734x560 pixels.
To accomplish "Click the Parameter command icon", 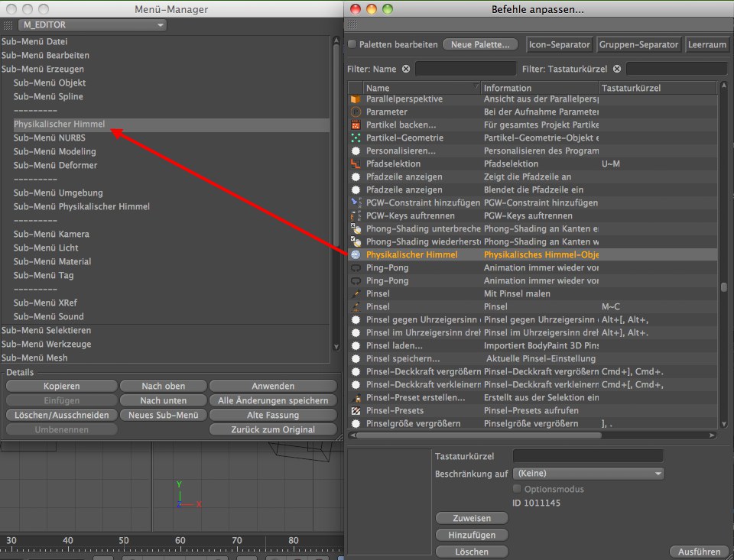I will 356,112.
